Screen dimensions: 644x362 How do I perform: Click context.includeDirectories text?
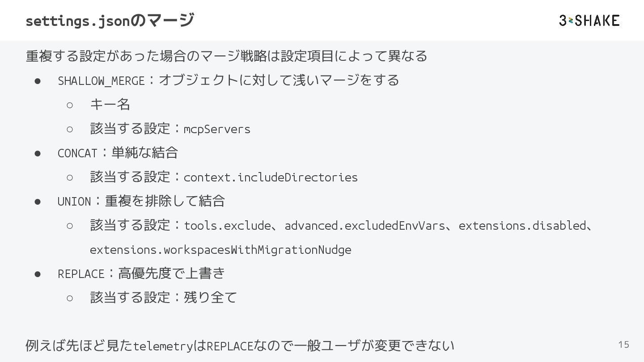271,177
